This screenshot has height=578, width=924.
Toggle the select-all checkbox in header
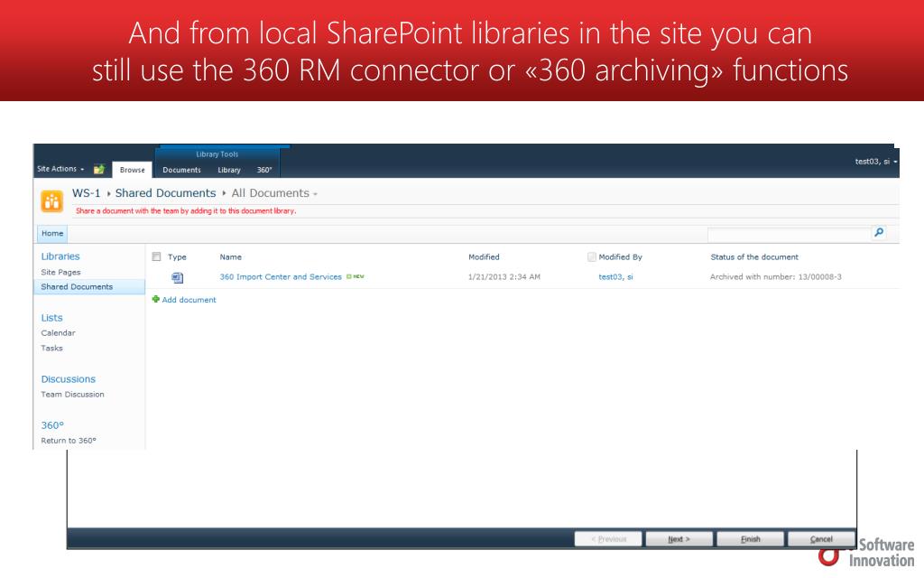156,256
